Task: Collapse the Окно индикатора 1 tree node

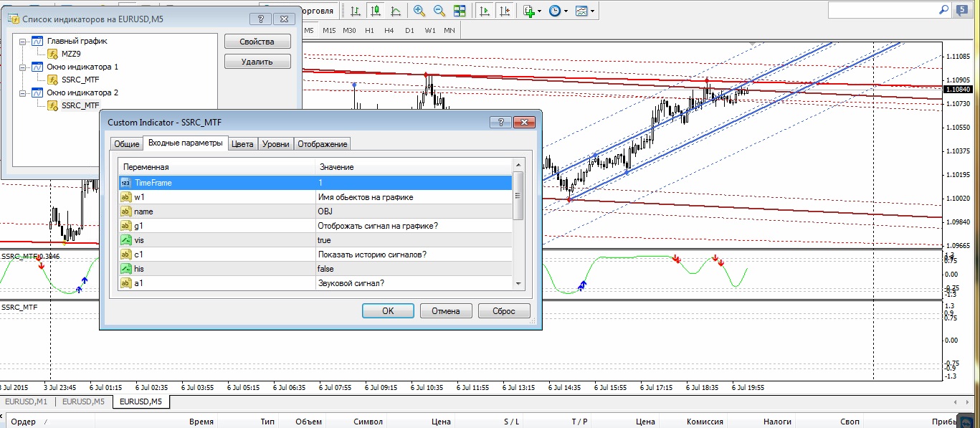Action: point(22,67)
